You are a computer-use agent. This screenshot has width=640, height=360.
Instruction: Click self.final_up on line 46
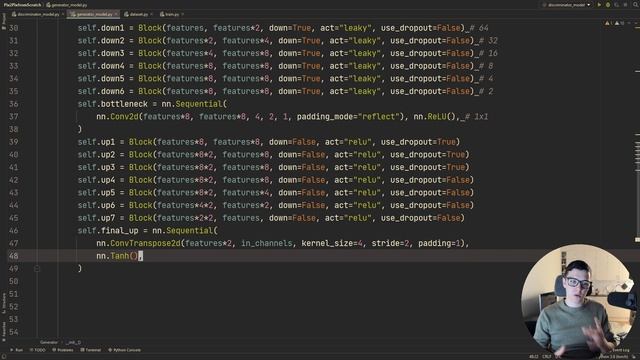click(108, 231)
